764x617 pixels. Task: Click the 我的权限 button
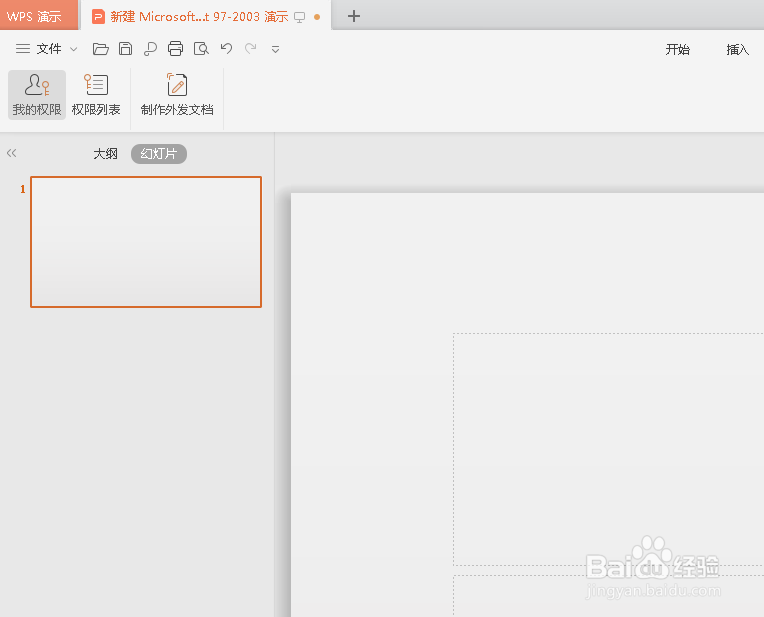coord(37,95)
